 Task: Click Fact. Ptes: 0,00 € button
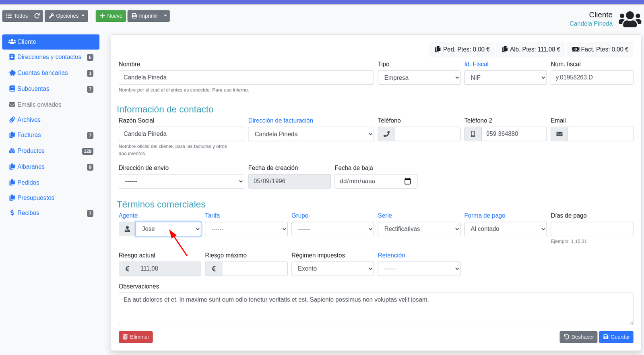coord(600,49)
